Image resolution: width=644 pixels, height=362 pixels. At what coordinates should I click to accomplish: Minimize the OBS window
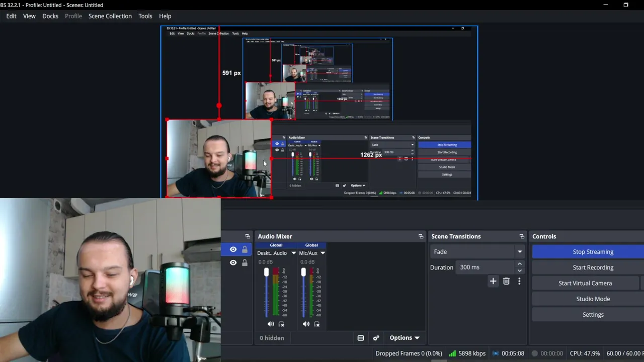coord(606,5)
